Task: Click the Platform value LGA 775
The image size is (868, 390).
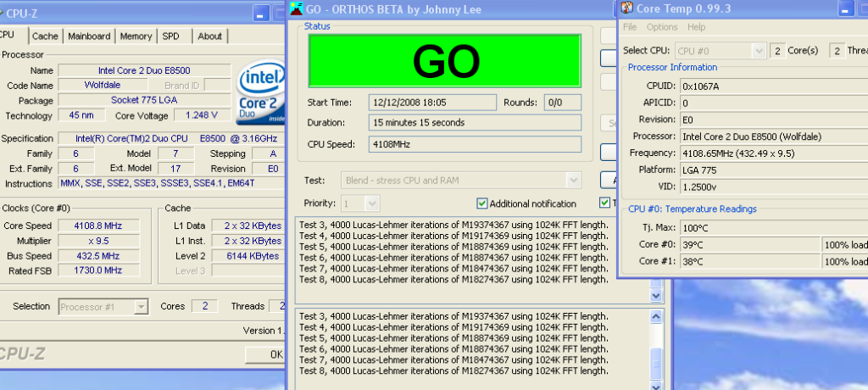Action: coord(774,170)
